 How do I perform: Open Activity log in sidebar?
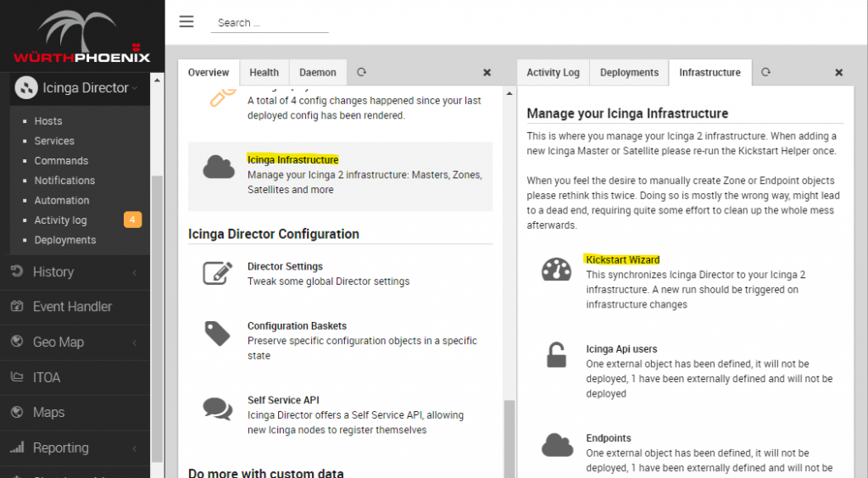coord(60,220)
